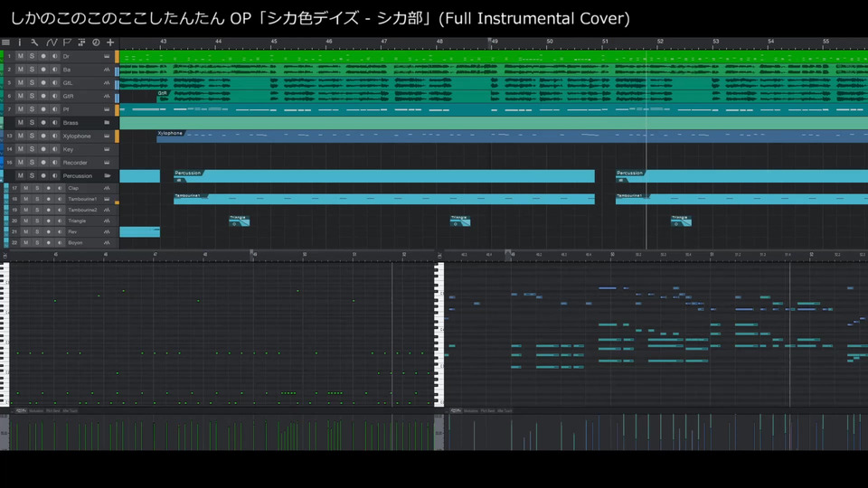Select the Tambourine2 track name
Viewport: 868px width, 488px height.
(82, 210)
